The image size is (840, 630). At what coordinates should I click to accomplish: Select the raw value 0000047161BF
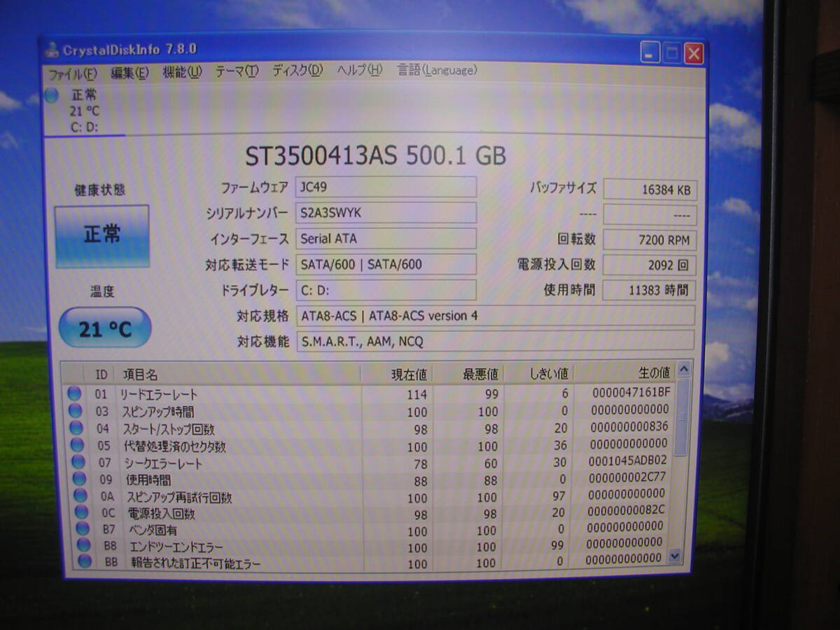631,392
